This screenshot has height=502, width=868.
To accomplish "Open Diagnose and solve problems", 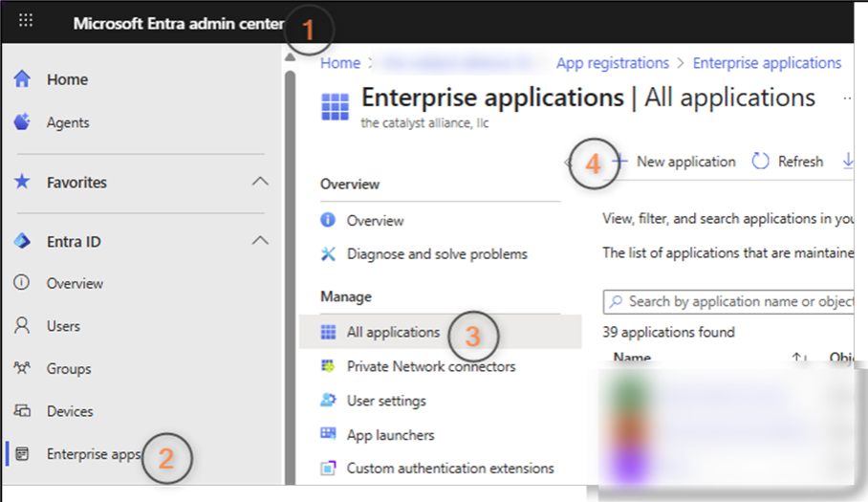I will 437,254.
